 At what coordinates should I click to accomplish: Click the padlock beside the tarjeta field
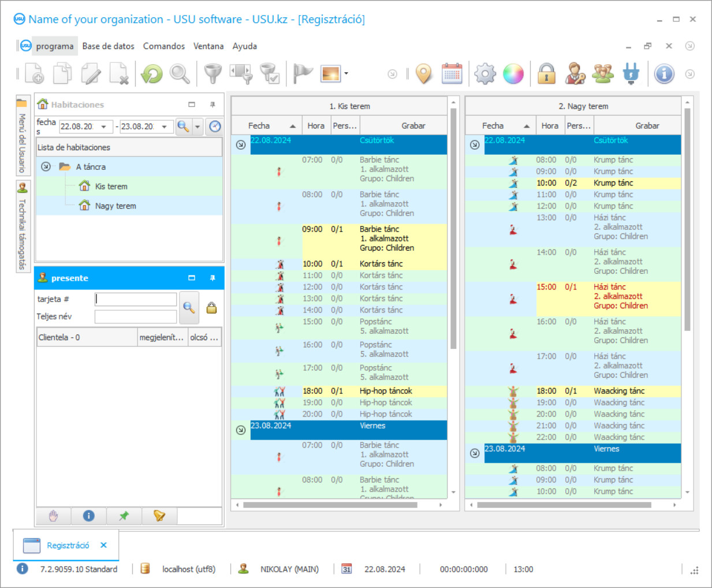211,308
